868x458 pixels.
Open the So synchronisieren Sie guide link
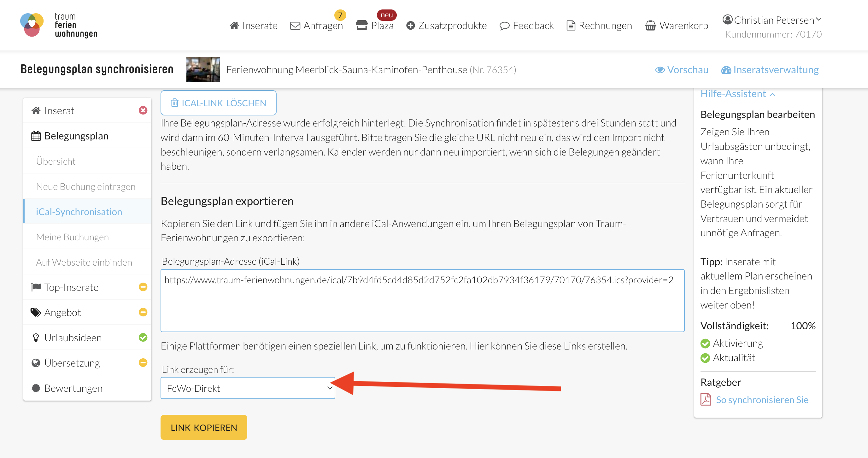762,400
